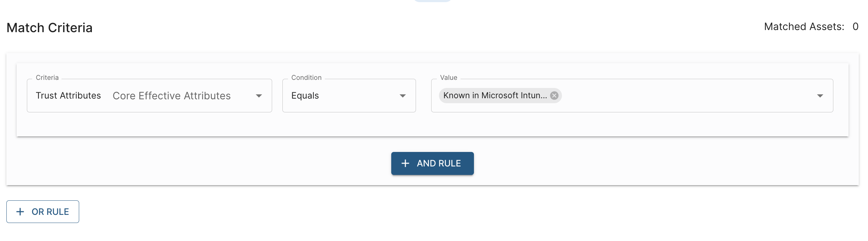Click the Match Criteria heading
868x241 pixels.
click(49, 28)
